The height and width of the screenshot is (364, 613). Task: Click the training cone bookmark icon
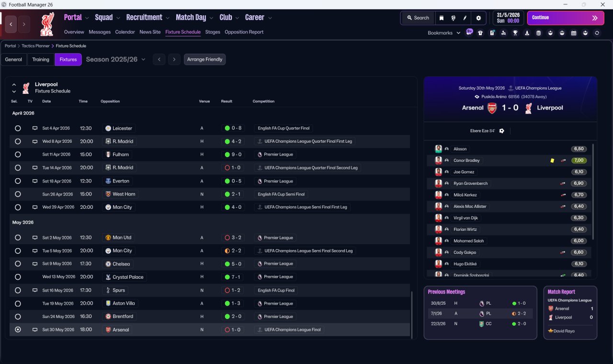(527, 33)
